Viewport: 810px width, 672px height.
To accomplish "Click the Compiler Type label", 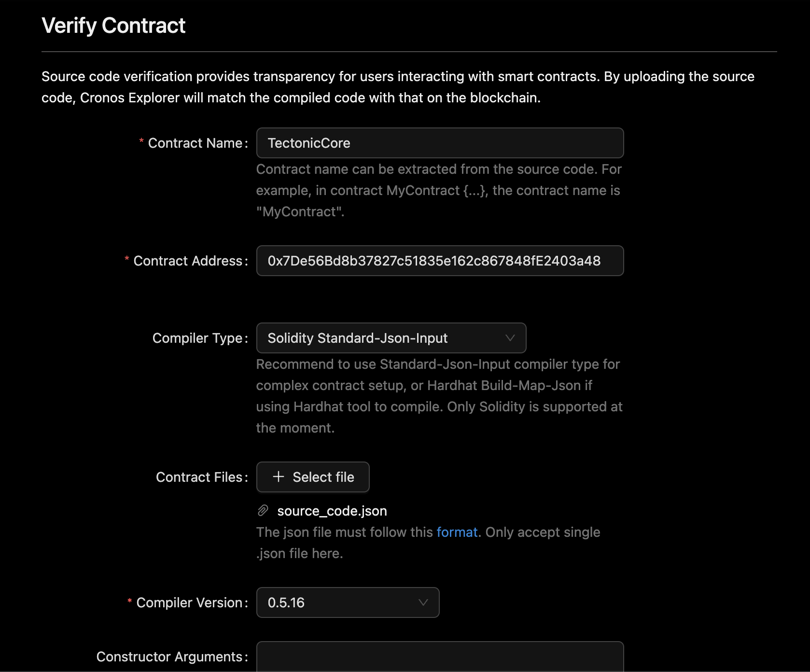I will [197, 338].
